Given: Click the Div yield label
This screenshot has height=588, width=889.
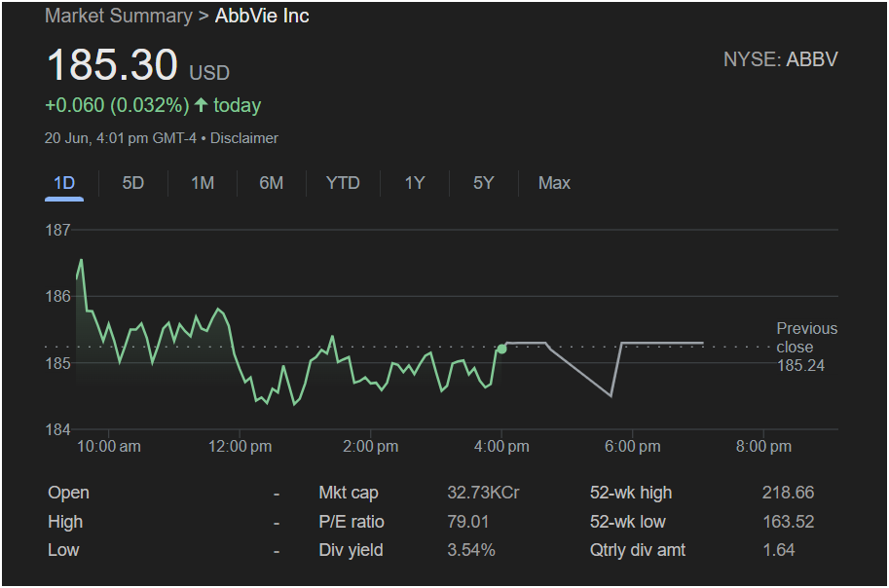Looking at the screenshot, I should point(351,550).
